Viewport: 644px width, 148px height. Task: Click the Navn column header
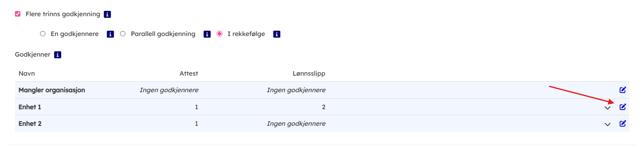point(27,73)
